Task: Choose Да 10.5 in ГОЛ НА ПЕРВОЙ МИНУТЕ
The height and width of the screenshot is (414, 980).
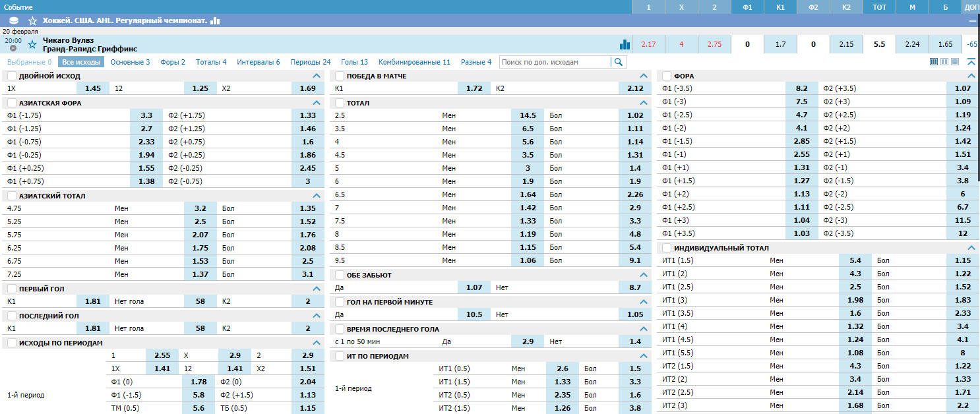Action: tap(474, 314)
